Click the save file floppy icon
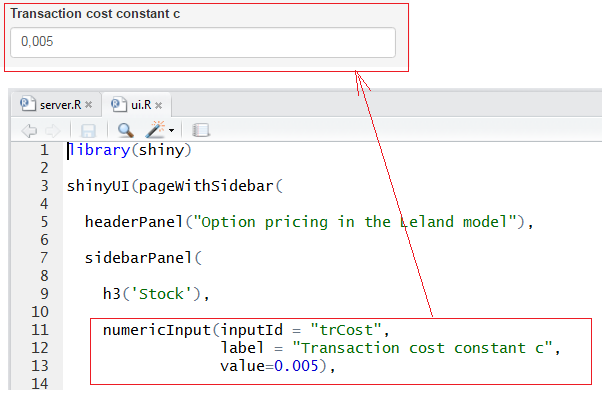The image size is (606, 397). tap(88, 131)
